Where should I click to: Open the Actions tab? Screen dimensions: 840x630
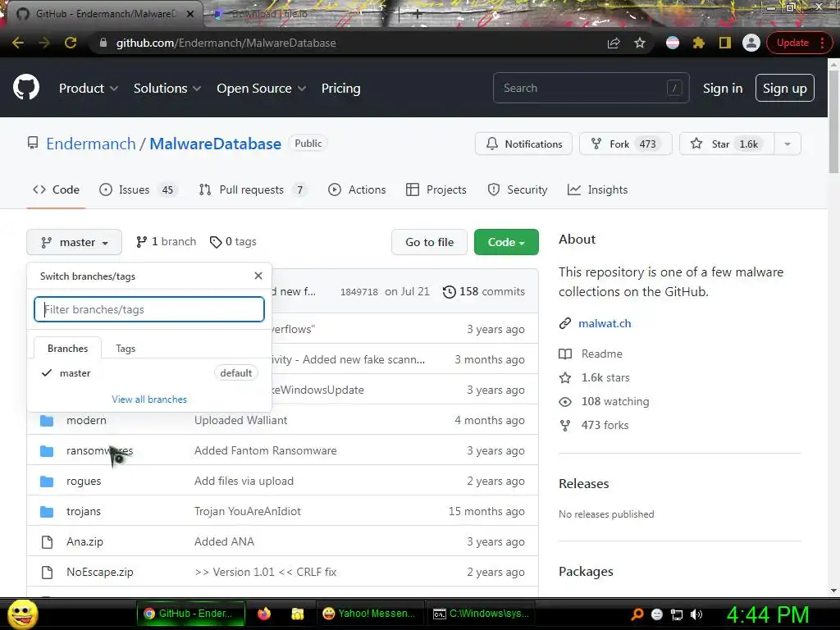point(357,189)
